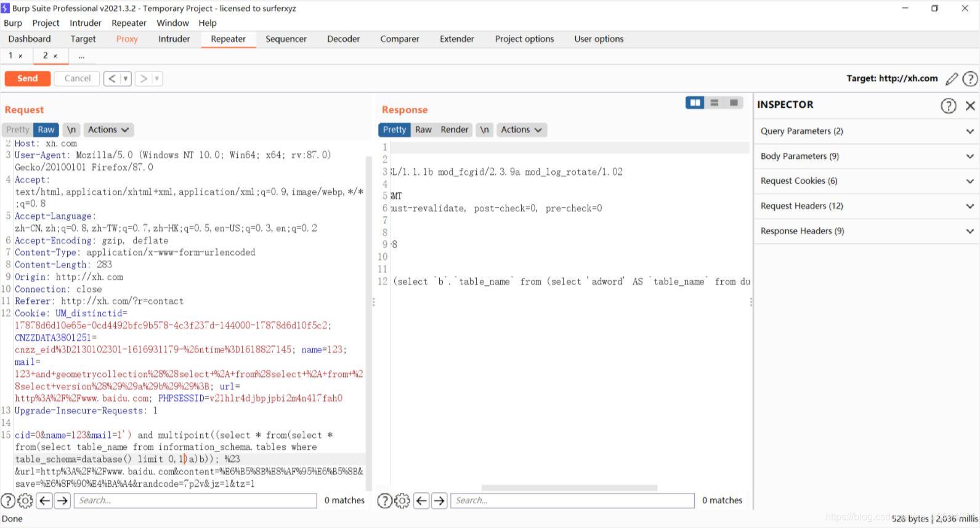Image resolution: width=980 pixels, height=528 pixels.
Task: Open the history-forward dropdown arrow
Action: coord(157,78)
